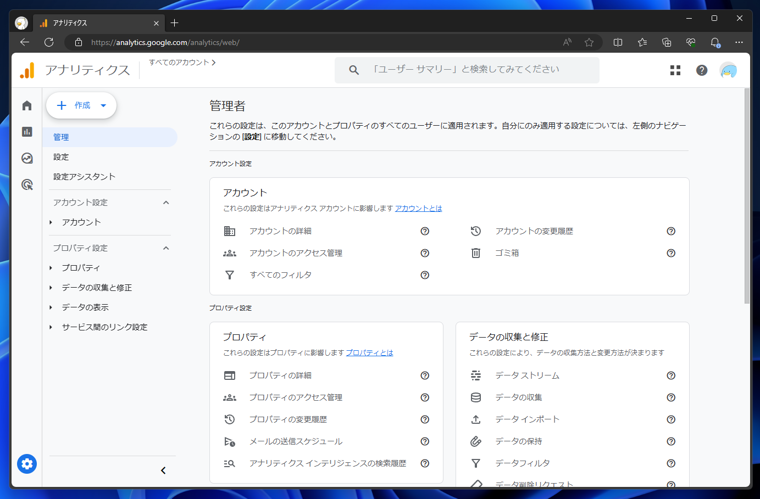Open the Reports bar chart icon
Image resolution: width=760 pixels, height=499 pixels.
(27, 132)
